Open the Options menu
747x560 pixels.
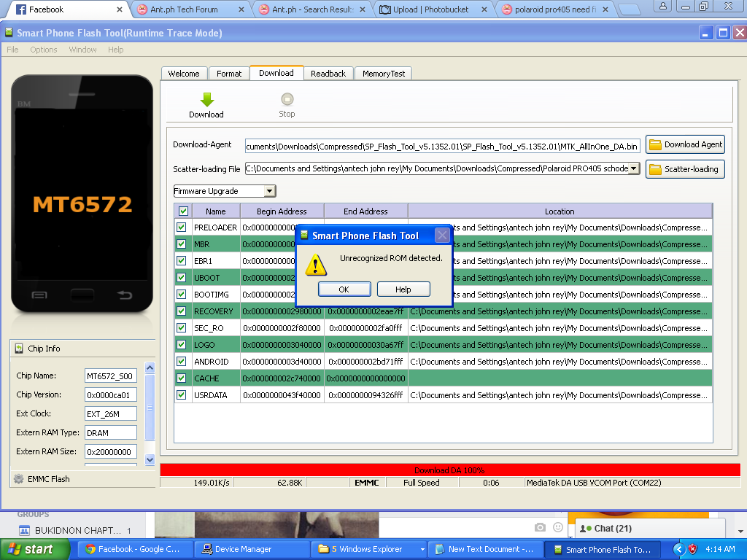point(43,50)
